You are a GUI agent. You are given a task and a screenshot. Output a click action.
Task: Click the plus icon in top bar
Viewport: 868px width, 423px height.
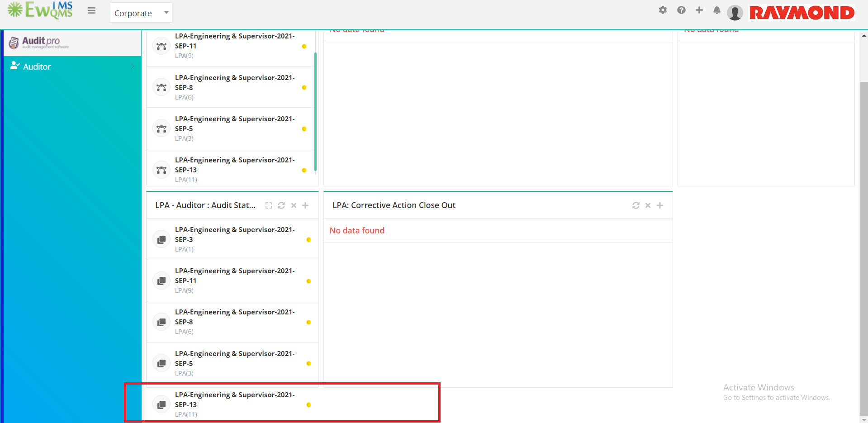699,10
